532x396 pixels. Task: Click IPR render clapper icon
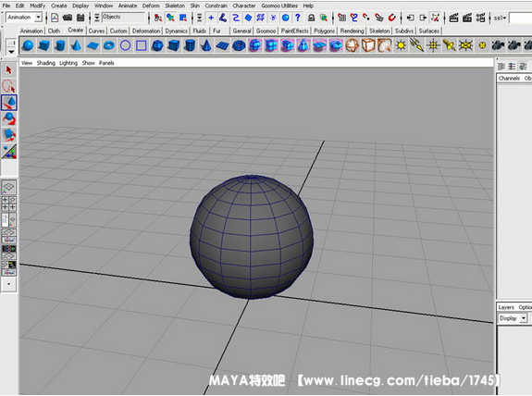(x=467, y=18)
